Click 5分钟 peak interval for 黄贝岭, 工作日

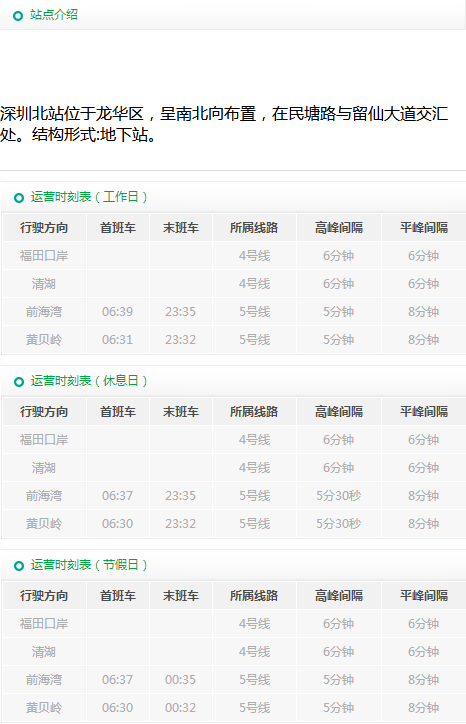[x=339, y=340]
